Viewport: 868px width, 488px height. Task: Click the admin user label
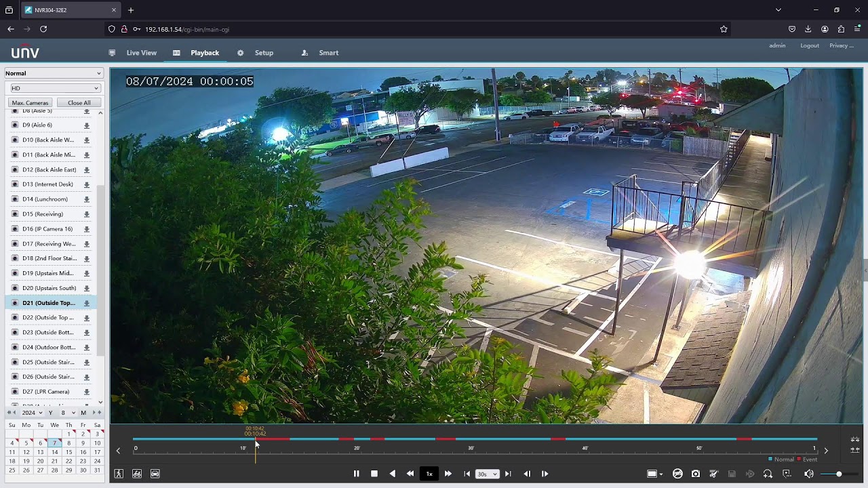[777, 45]
